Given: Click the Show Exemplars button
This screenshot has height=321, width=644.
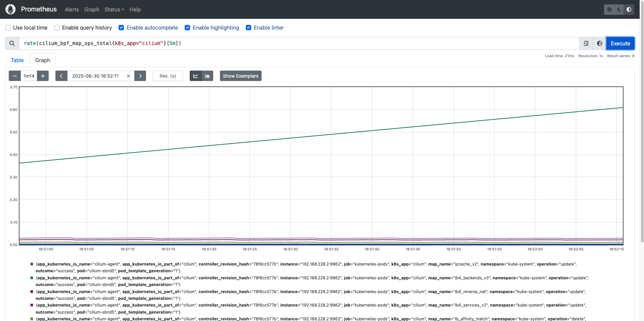Looking at the screenshot, I should 240,76.
